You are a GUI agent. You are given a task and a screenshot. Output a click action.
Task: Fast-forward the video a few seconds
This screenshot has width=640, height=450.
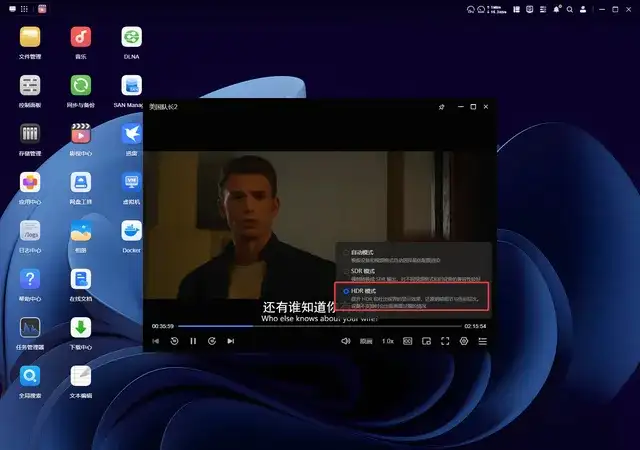[x=212, y=341]
